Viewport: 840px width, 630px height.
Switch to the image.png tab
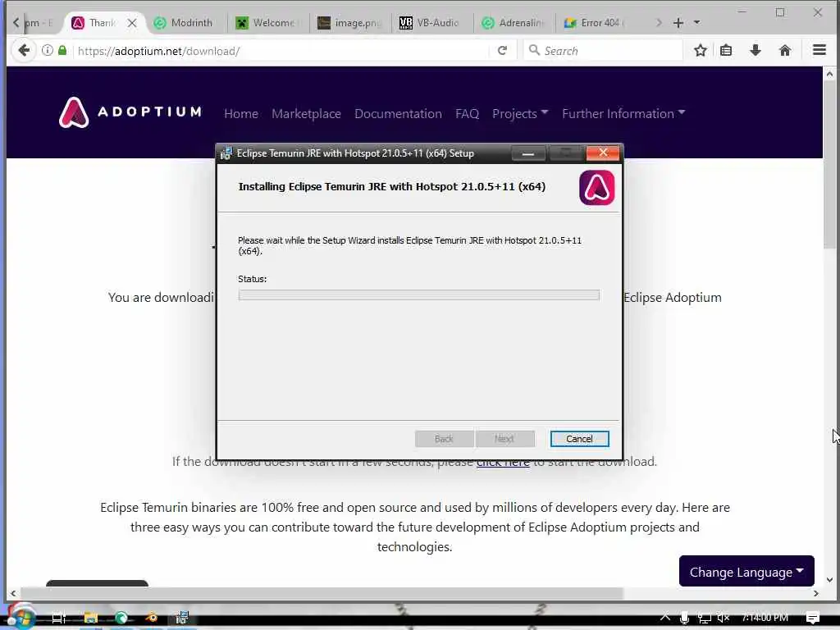(350, 22)
